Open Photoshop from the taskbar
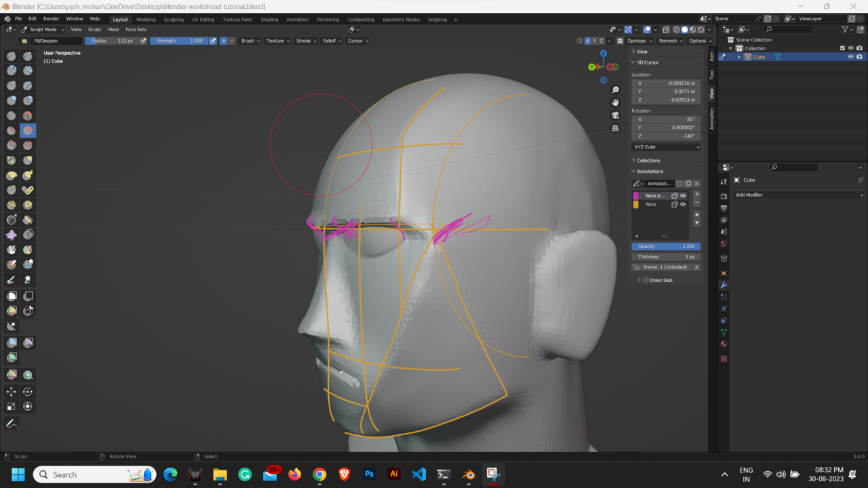Image resolution: width=868 pixels, height=488 pixels. point(369,474)
